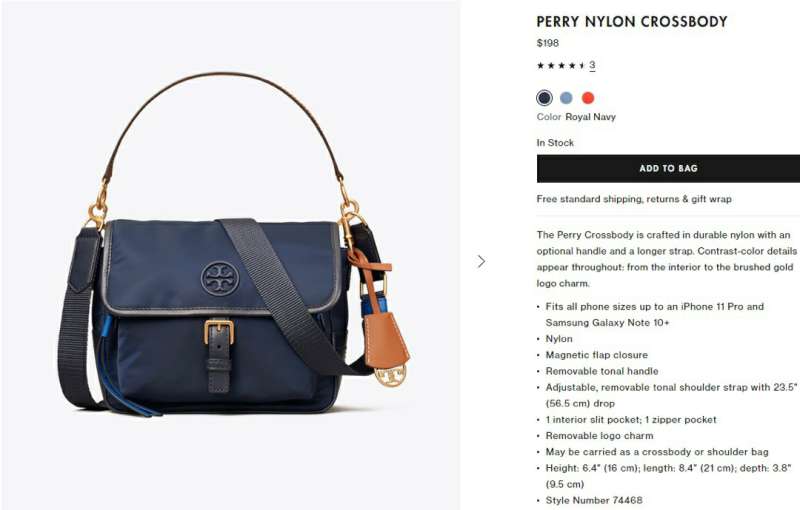800x510 pixels.
Task: Choose the light blue color swatch
Action: [x=566, y=97]
